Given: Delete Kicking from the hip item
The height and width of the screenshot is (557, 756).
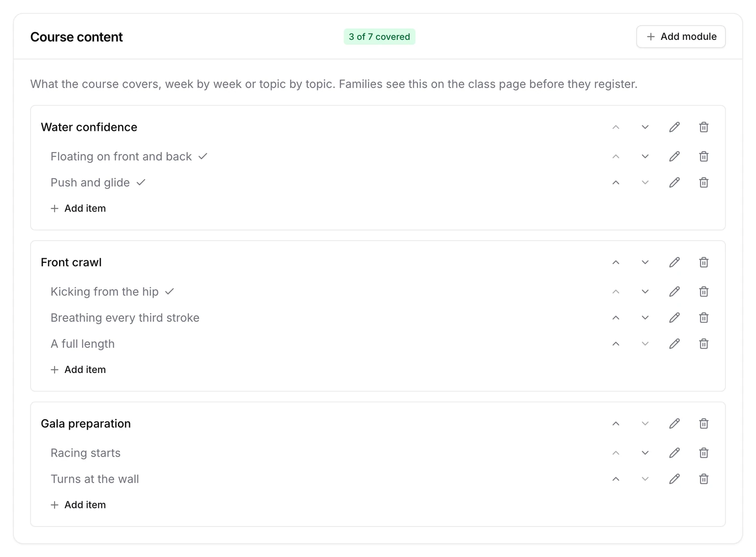Looking at the screenshot, I should click(x=704, y=292).
